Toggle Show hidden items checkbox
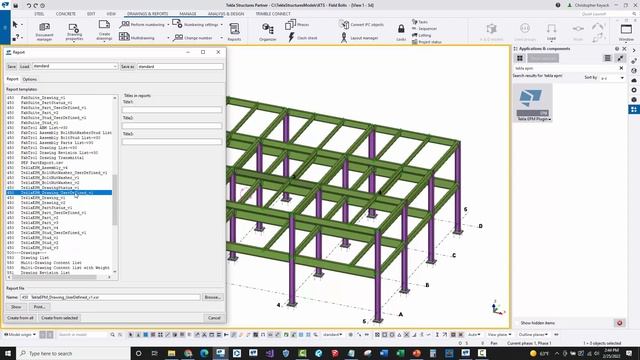640x360 pixels. 518,323
